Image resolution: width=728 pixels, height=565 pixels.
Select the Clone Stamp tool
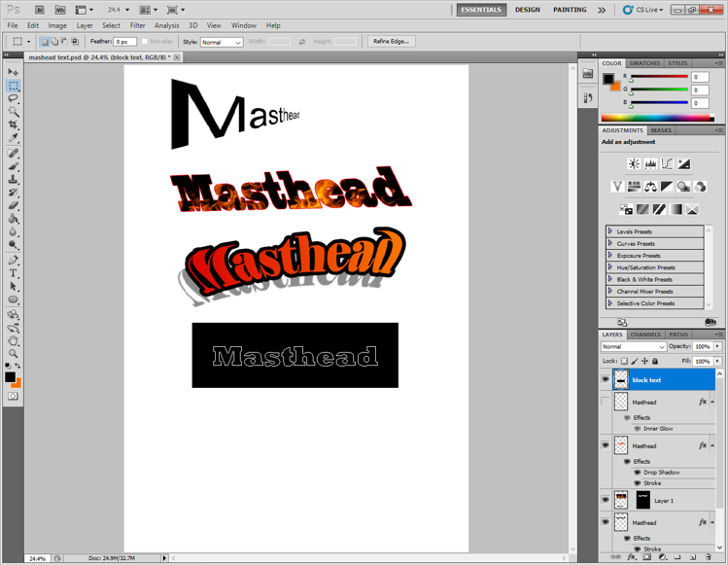pos(13,179)
